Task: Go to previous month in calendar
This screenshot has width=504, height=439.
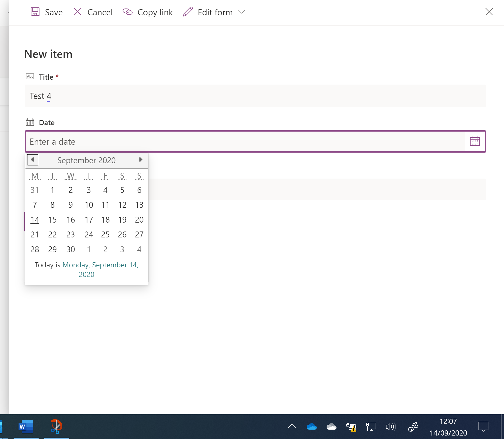Action: (x=33, y=160)
